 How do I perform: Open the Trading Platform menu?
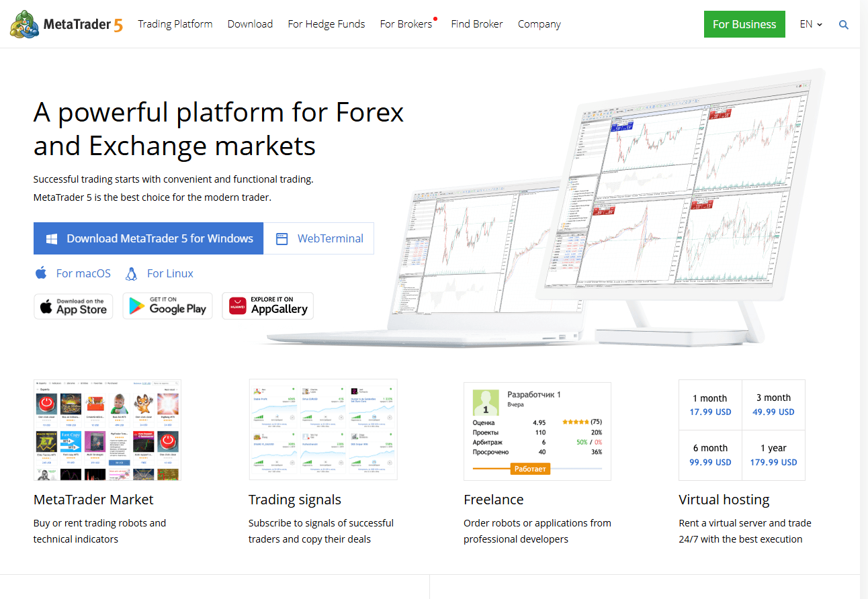pyautogui.click(x=175, y=24)
